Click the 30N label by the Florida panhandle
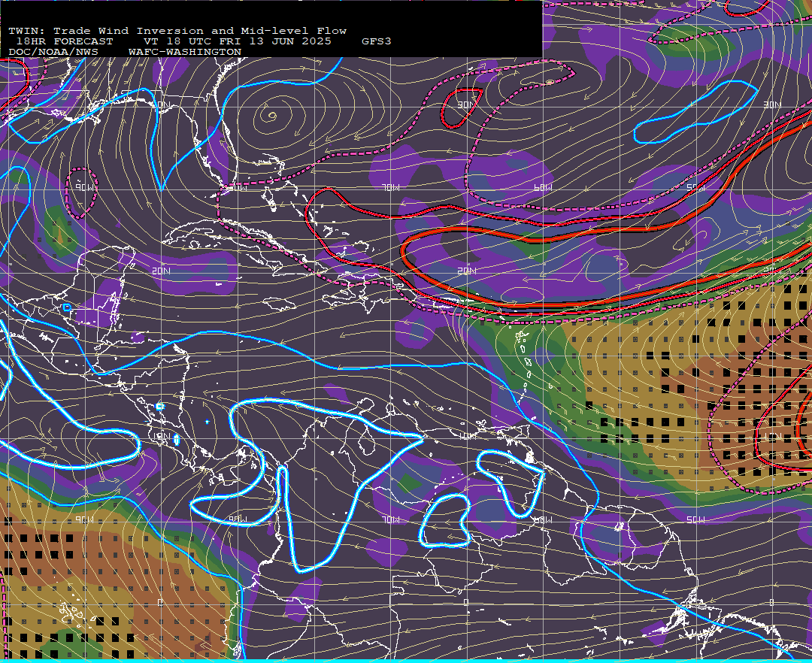Image resolution: width=812 pixels, height=663 pixels. [162, 104]
